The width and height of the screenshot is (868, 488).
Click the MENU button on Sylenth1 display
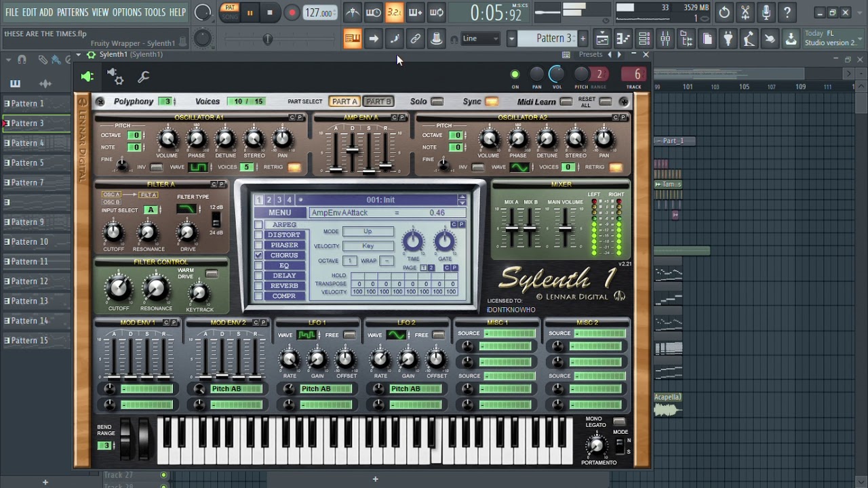[279, 213]
